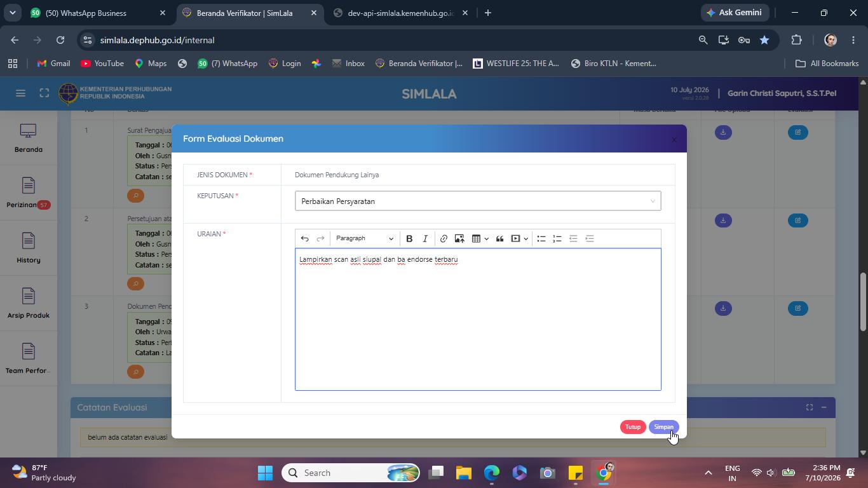Click the orange search button in row 2

coord(135,283)
